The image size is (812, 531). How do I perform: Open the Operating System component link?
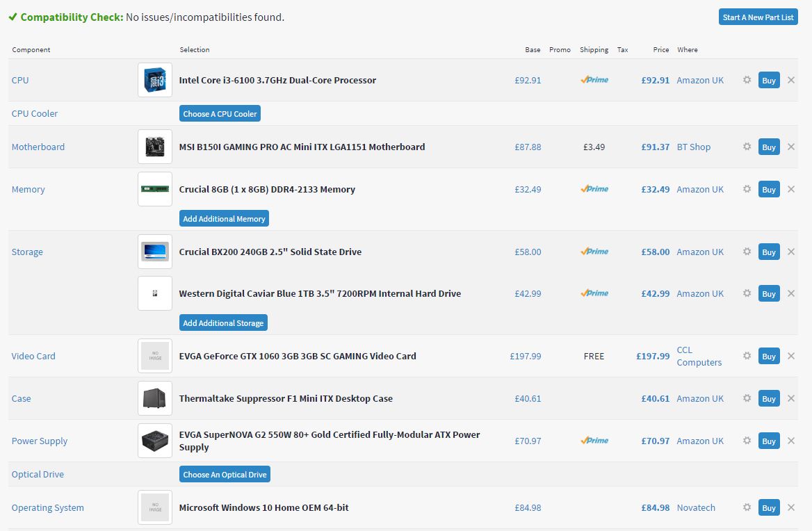click(x=48, y=507)
